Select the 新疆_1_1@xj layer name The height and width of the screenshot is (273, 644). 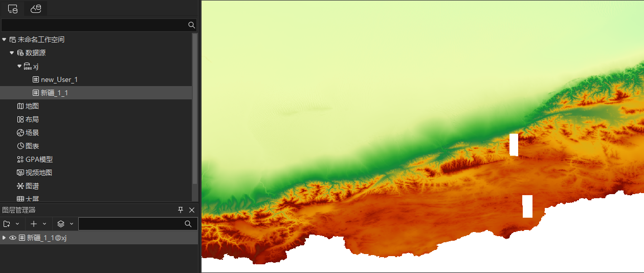pos(47,238)
